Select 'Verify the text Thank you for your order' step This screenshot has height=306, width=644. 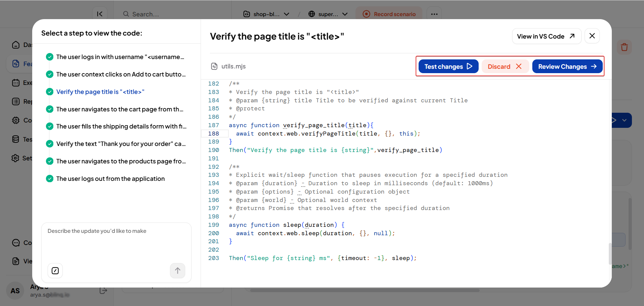click(121, 144)
